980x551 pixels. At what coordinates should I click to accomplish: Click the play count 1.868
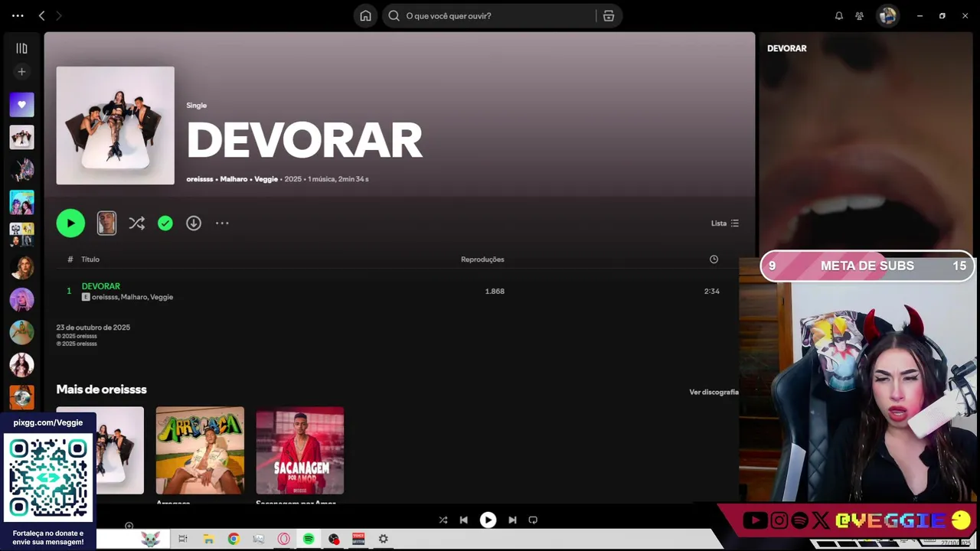point(495,292)
